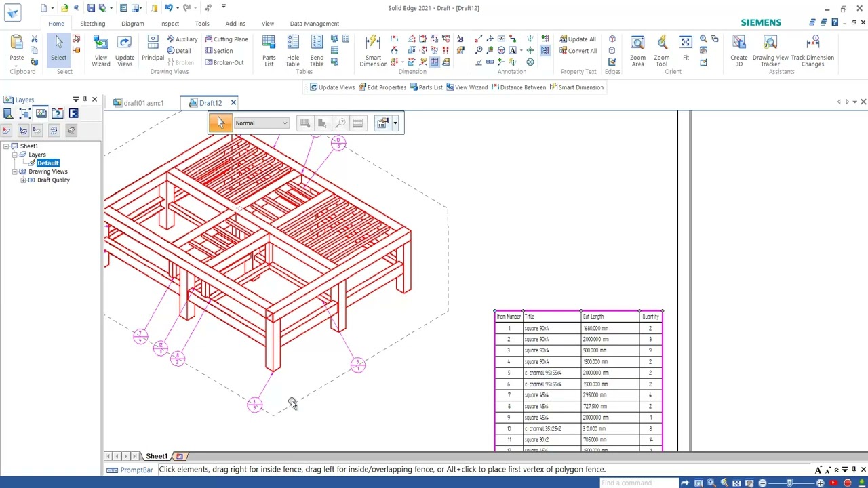Click the Update Views ribbon icon

click(x=125, y=52)
